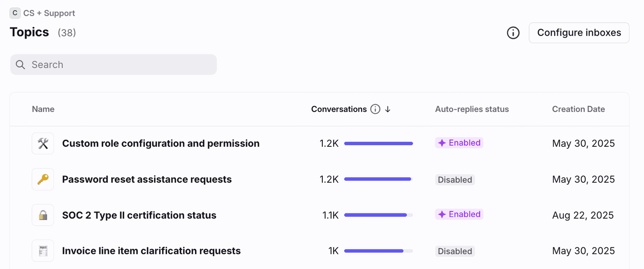The height and width of the screenshot is (269, 644).
Task: Click Enabled badge on SOC 2 row
Action: (459, 214)
